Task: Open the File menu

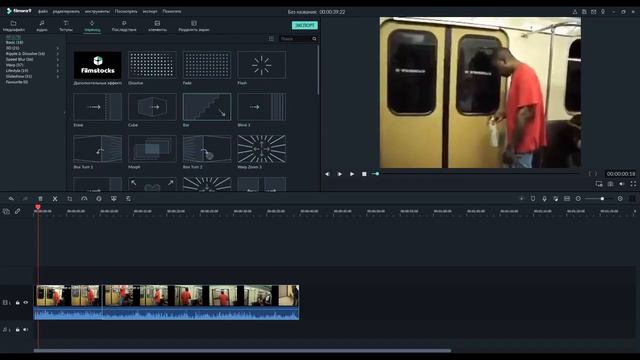Action: [42, 11]
